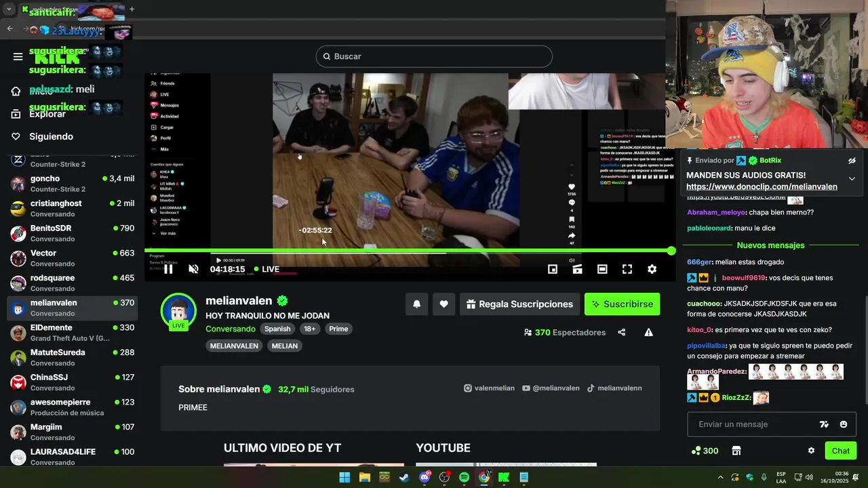
Task: Open cristianghost's channel in the sidebar
Action: click(x=73, y=208)
